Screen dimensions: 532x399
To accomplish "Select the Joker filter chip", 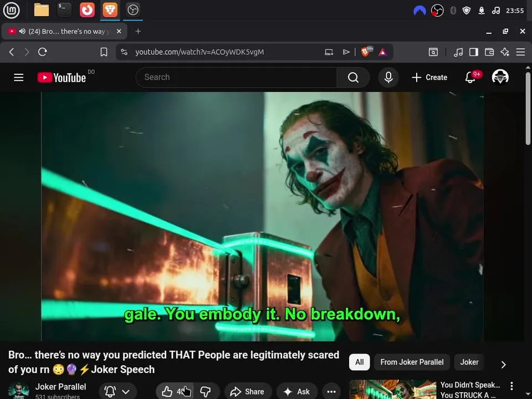I will 469,362.
